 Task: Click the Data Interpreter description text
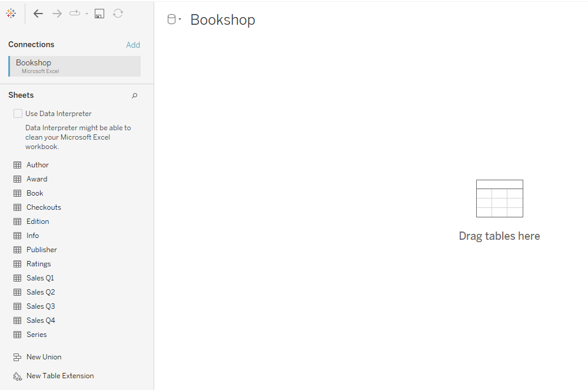point(78,137)
